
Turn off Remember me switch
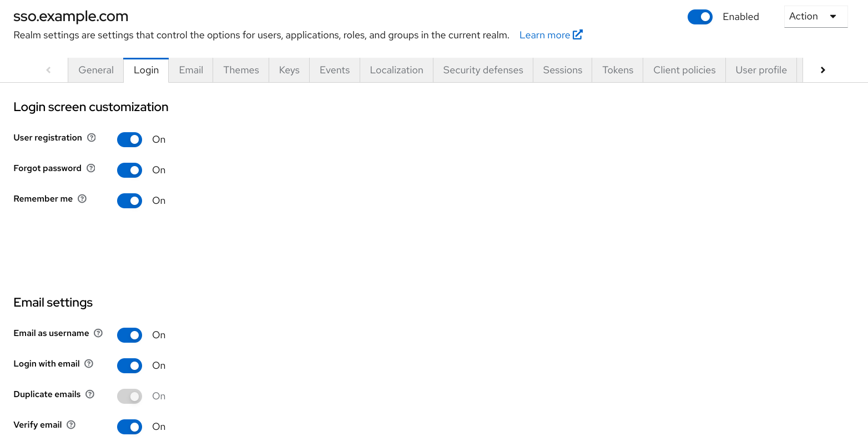coord(129,201)
